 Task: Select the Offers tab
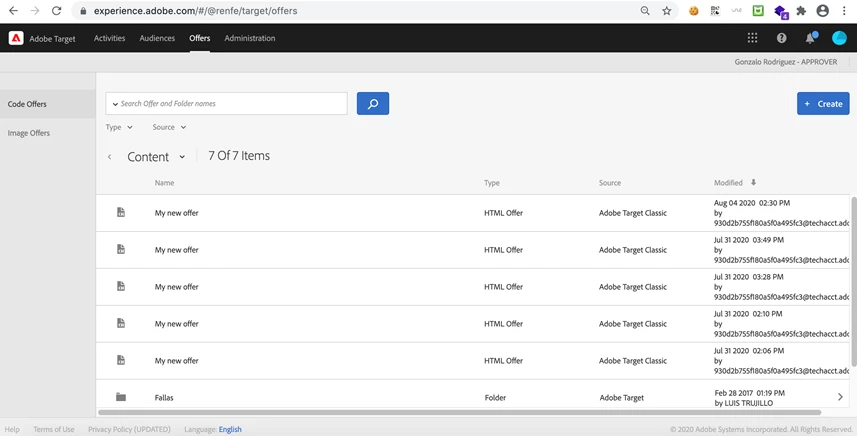pyautogui.click(x=199, y=38)
